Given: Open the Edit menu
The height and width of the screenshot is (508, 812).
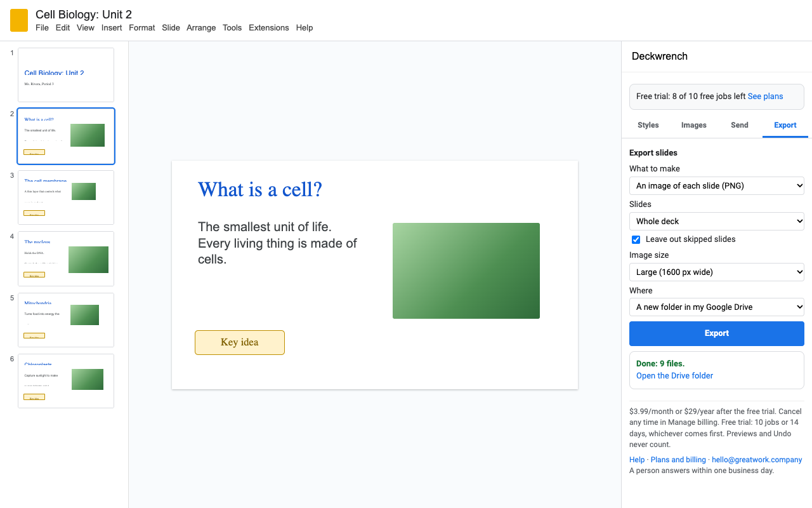Looking at the screenshot, I should point(63,27).
